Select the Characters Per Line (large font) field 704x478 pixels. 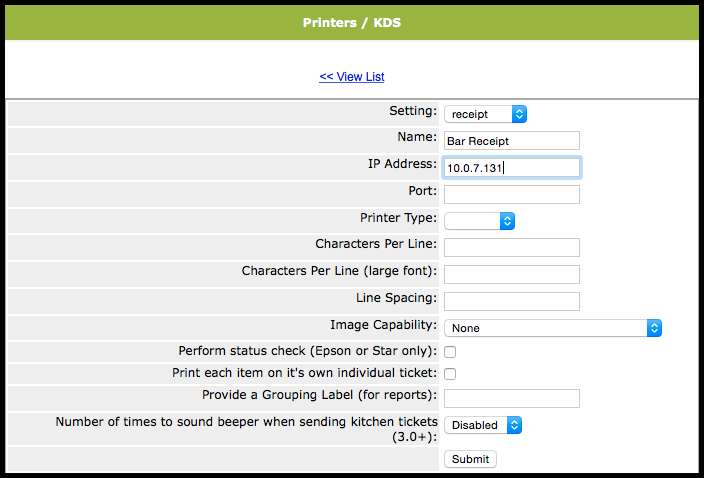[x=511, y=274]
